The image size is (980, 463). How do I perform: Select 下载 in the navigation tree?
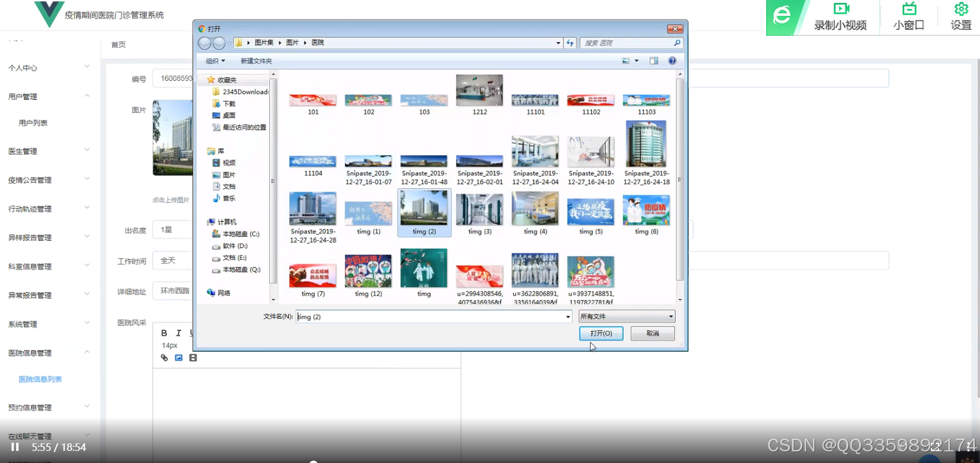click(x=224, y=104)
